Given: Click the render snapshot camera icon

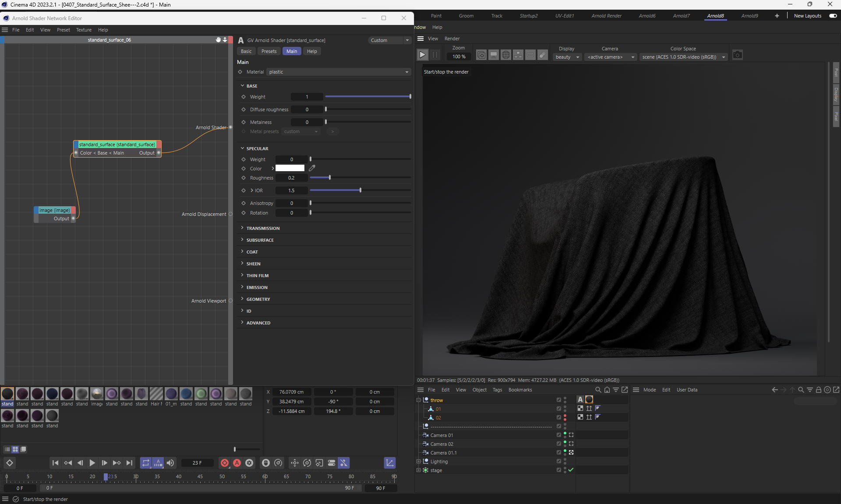Looking at the screenshot, I should coord(738,55).
